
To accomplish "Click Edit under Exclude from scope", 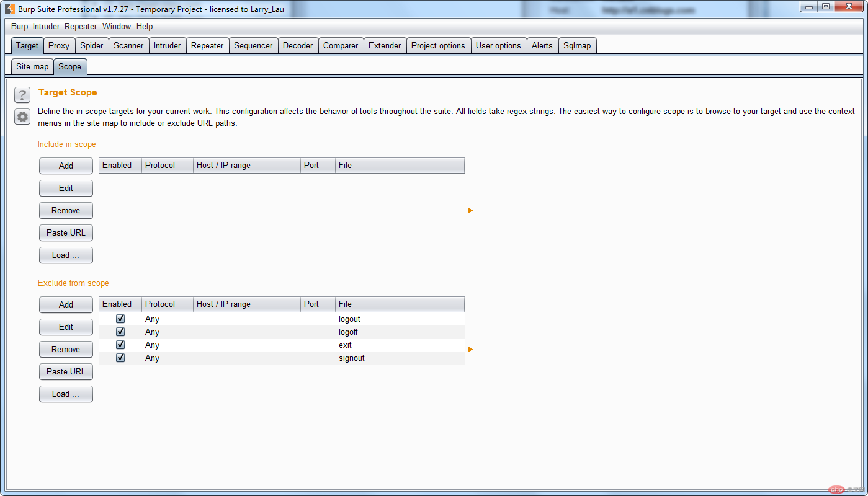I will pyautogui.click(x=66, y=327).
